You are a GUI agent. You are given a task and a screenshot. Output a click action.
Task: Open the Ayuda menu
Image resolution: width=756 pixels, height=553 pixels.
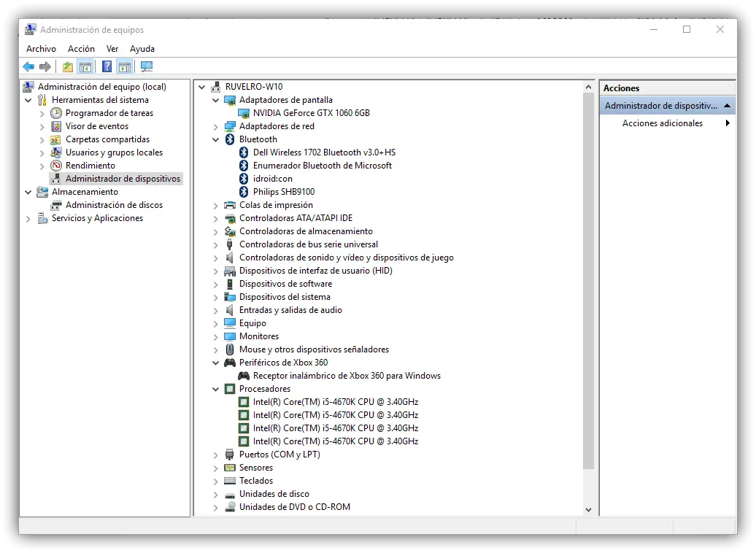(142, 49)
